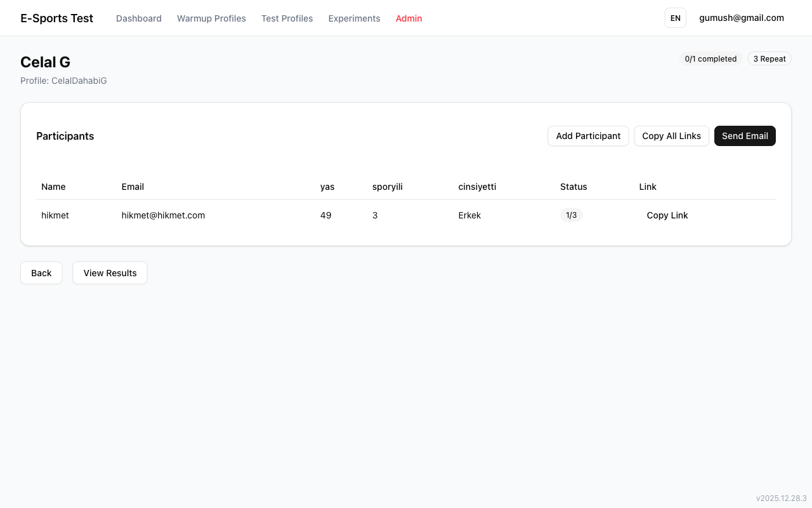Image resolution: width=812 pixels, height=508 pixels.
Task: Click the 3 Repeat badge
Action: [769, 59]
